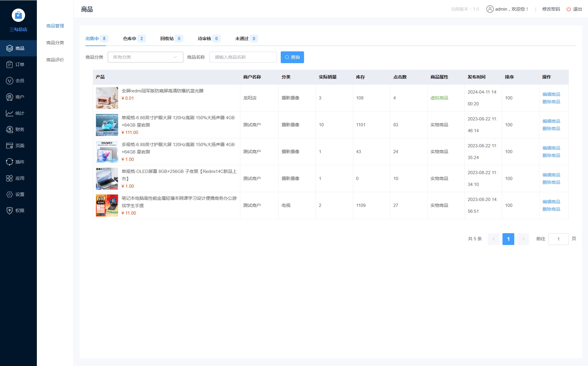Click the 查询 search button
588x366 pixels.
click(292, 57)
